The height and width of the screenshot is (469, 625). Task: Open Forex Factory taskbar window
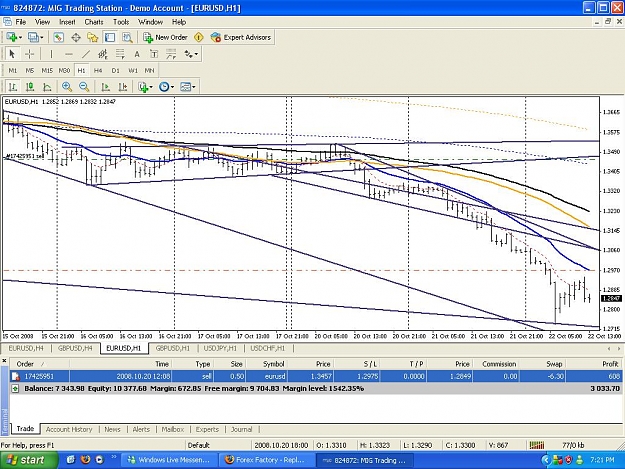coord(265,460)
